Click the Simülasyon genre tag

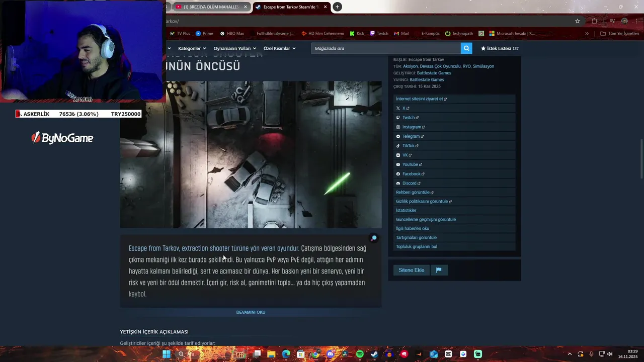[x=484, y=66]
